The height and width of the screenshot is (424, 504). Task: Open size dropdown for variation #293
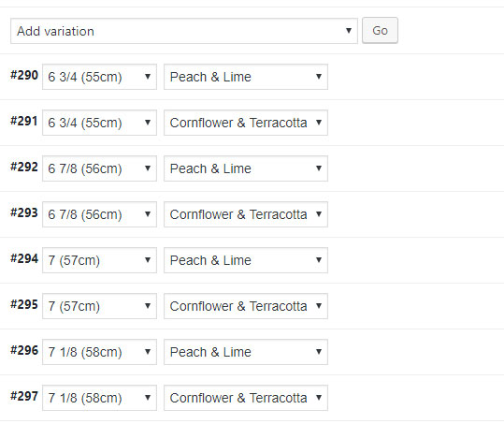pyautogui.click(x=99, y=214)
